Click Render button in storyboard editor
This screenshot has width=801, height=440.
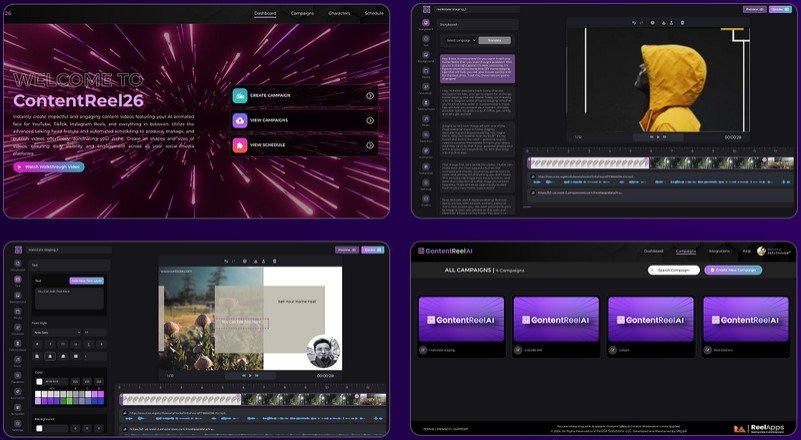pyautogui.click(x=780, y=9)
